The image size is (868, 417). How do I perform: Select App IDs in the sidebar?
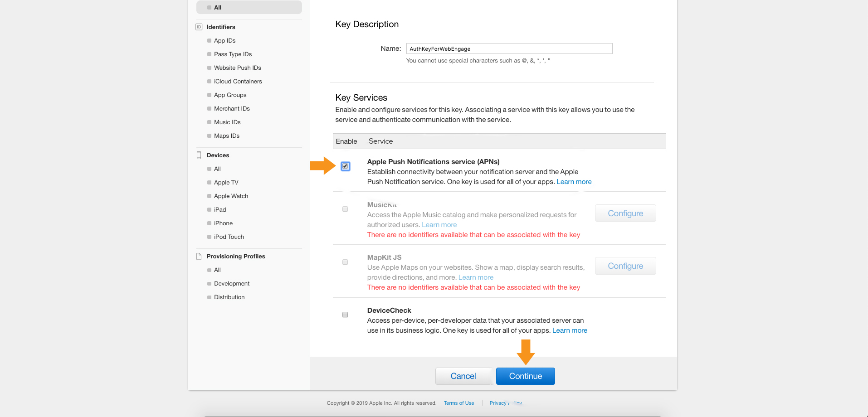(x=224, y=41)
